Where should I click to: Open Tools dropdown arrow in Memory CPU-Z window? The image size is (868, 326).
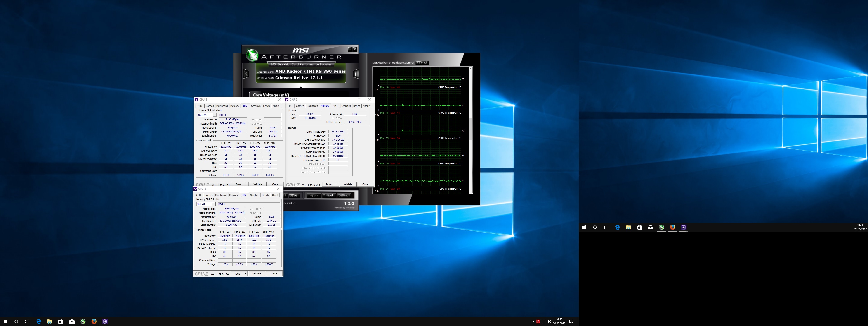(337, 184)
